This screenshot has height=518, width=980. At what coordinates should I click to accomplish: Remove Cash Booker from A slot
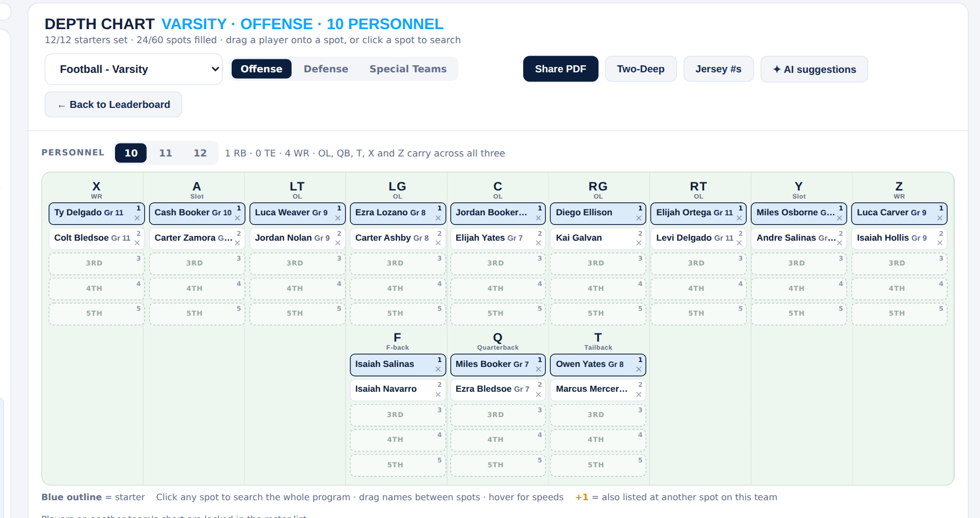238,219
